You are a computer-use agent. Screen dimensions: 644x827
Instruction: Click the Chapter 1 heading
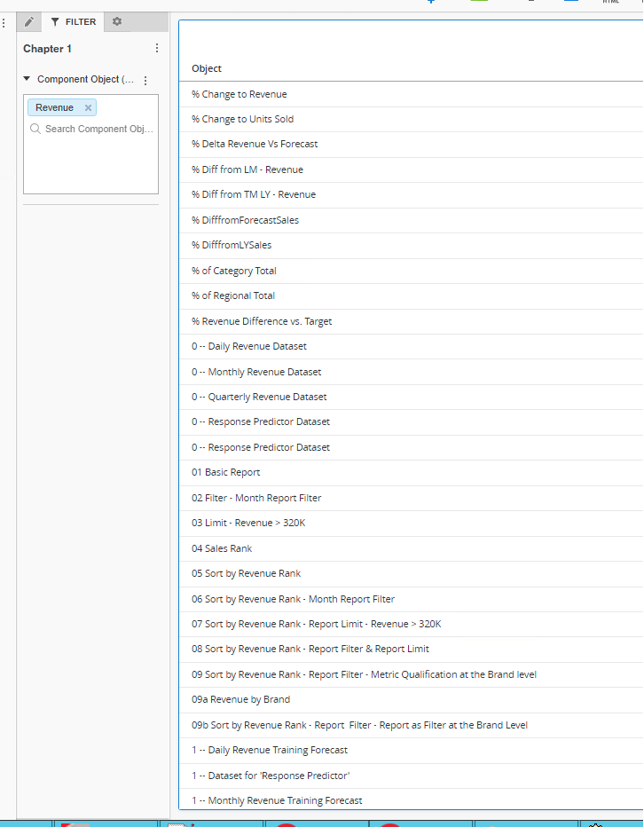pos(48,49)
